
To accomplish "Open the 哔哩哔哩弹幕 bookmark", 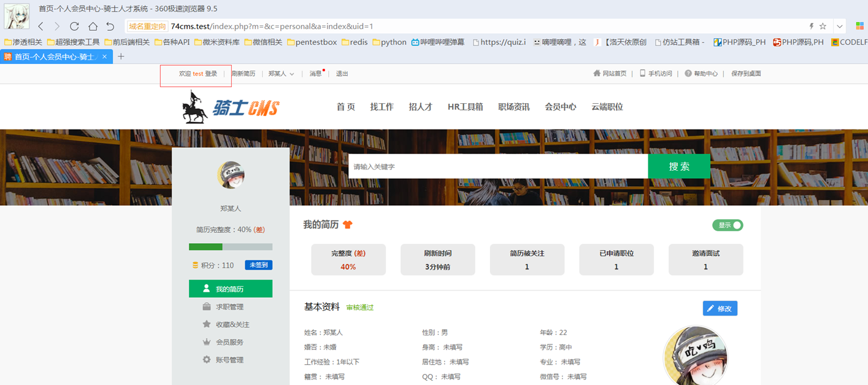I will (x=437, y=42).
